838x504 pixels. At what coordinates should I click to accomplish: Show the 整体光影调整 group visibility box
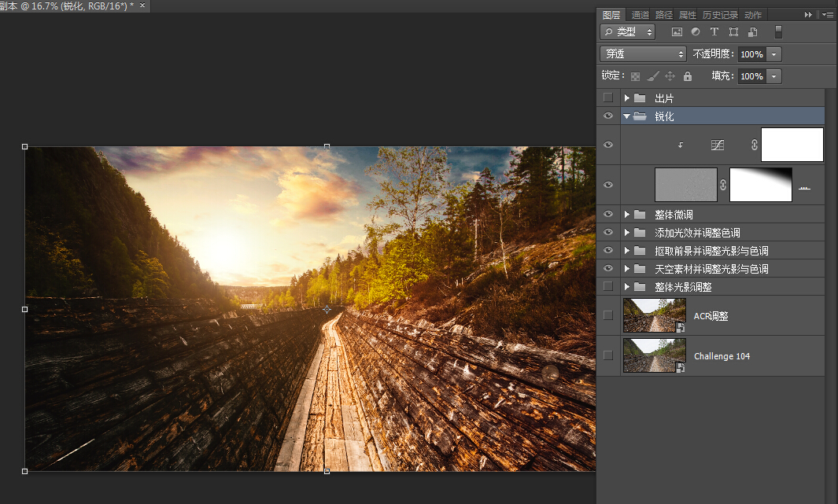click(608, 286)
